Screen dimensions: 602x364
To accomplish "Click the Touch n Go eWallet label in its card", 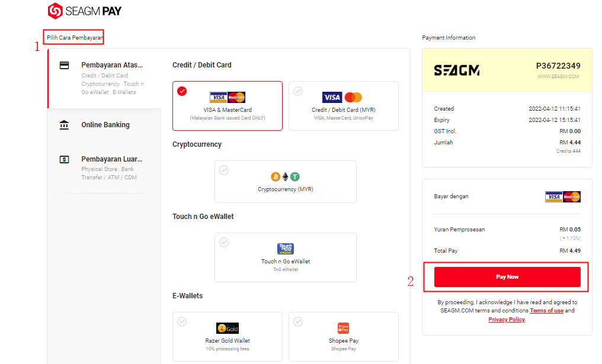I will point(285,262).
